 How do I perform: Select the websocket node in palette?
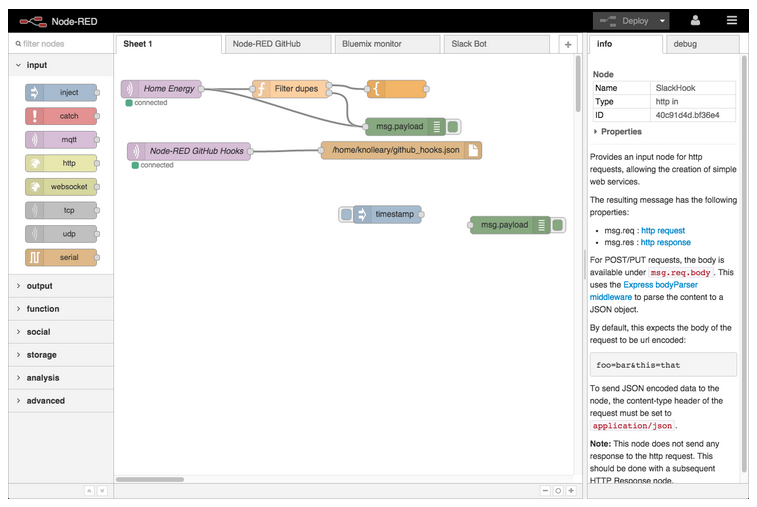point(61,186)
